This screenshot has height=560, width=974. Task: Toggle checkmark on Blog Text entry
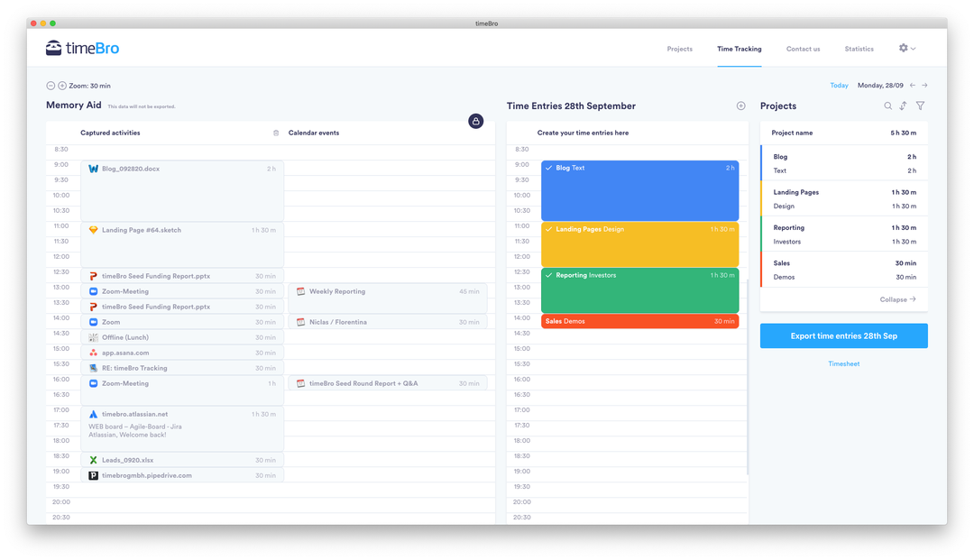point(548,168)
